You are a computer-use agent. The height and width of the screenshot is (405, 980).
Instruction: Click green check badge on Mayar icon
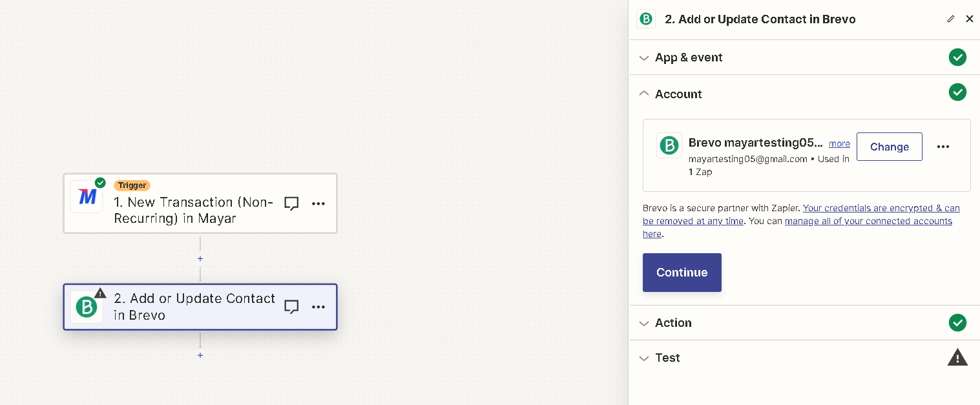pos(100,183)
